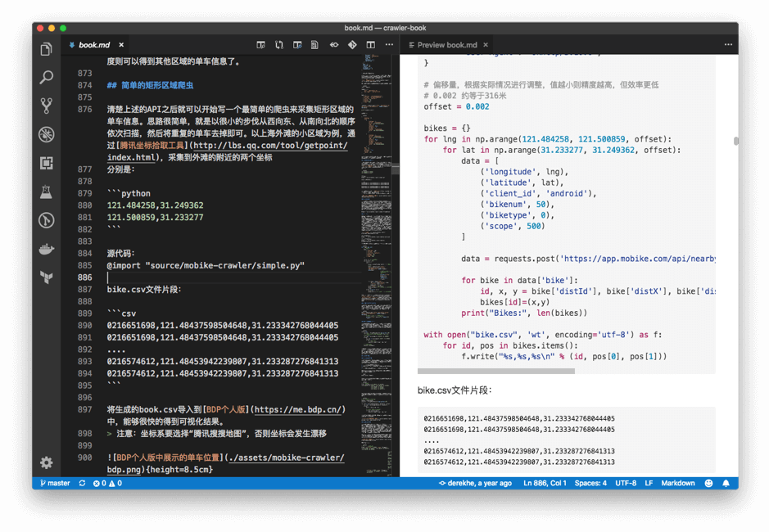Open the Explorer files view

[47, 50]
